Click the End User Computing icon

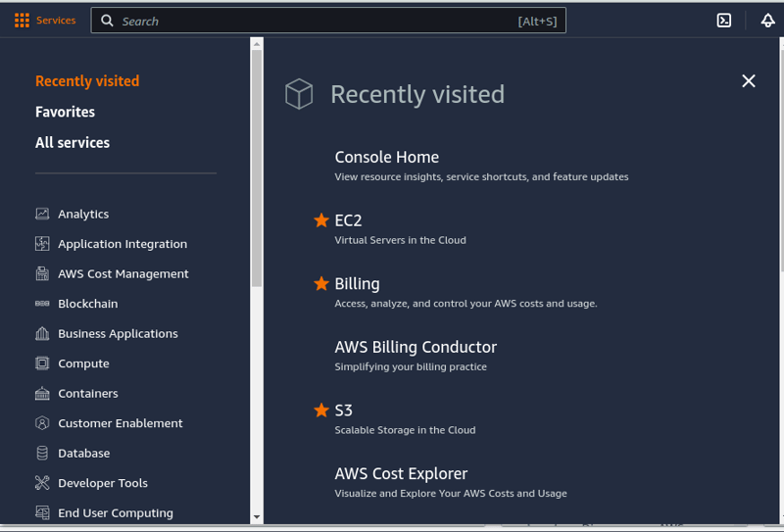click(x=42, y=513)
